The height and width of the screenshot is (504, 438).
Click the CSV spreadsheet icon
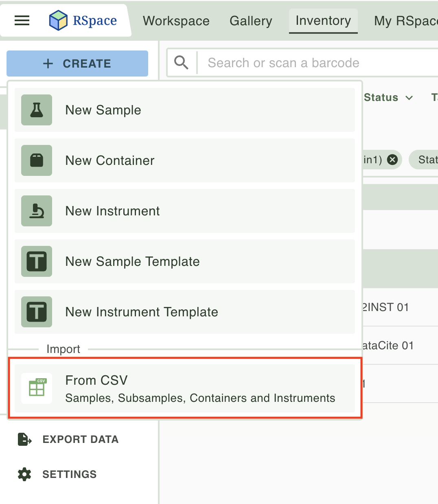[x=37, y=388]
